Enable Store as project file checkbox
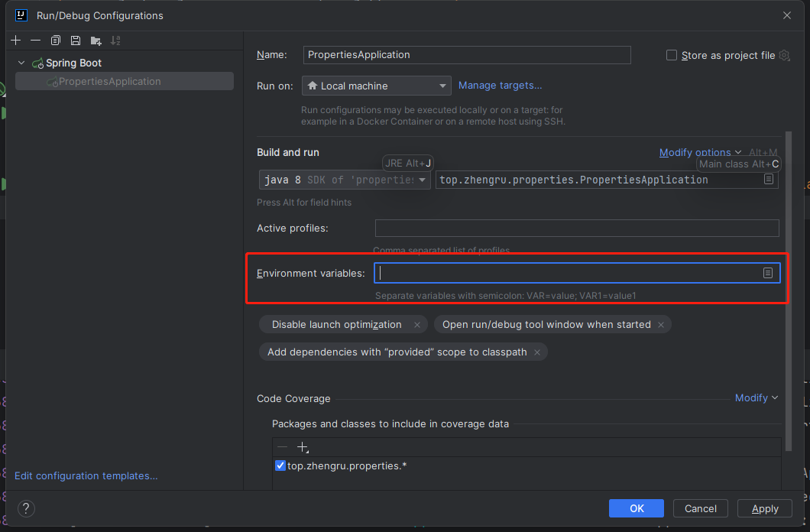The width and height of the screenshot is (810, 532). coord(672,55)
